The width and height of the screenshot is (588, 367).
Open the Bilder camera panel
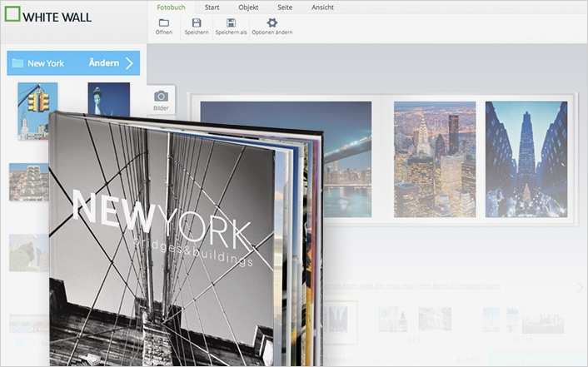[161, 100]
